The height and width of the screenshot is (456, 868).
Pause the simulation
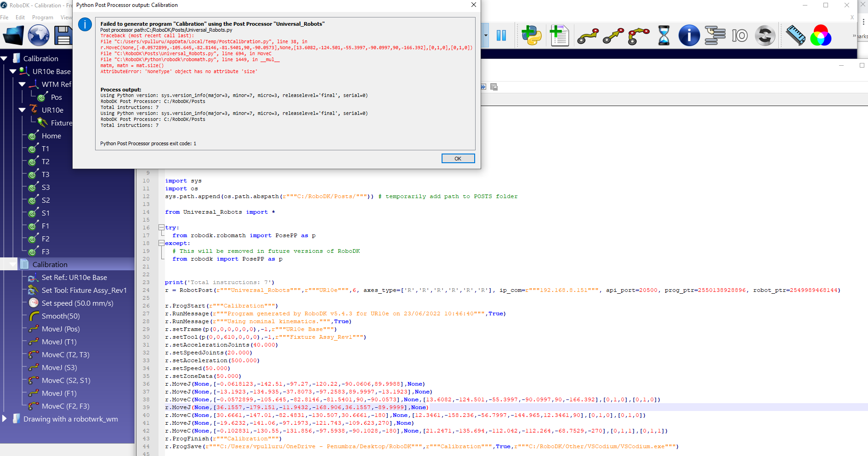click(501, 35)
